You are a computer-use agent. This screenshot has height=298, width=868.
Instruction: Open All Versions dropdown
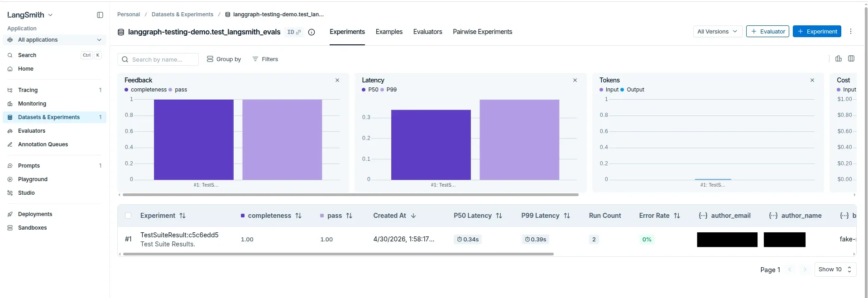(x=718, y=31)
